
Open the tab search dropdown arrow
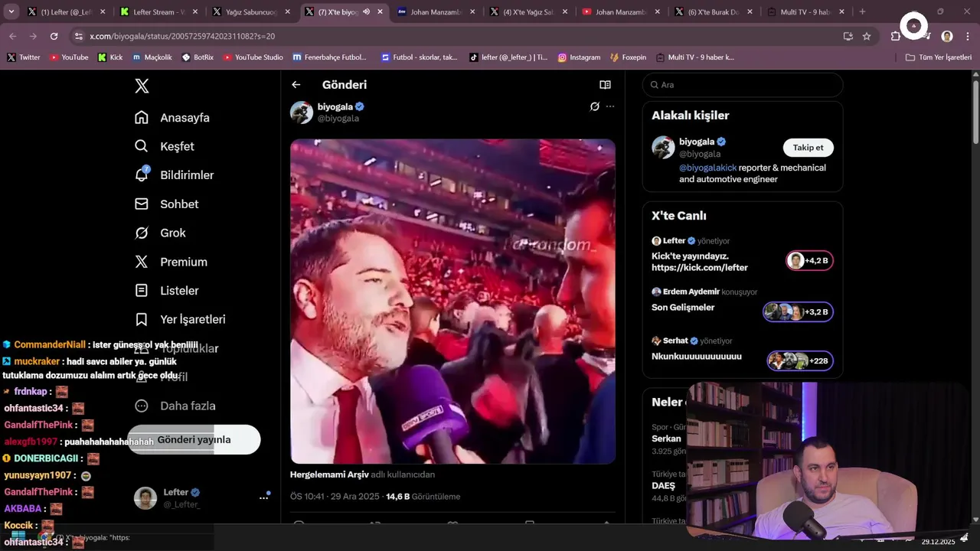click(x=11, y=11)
